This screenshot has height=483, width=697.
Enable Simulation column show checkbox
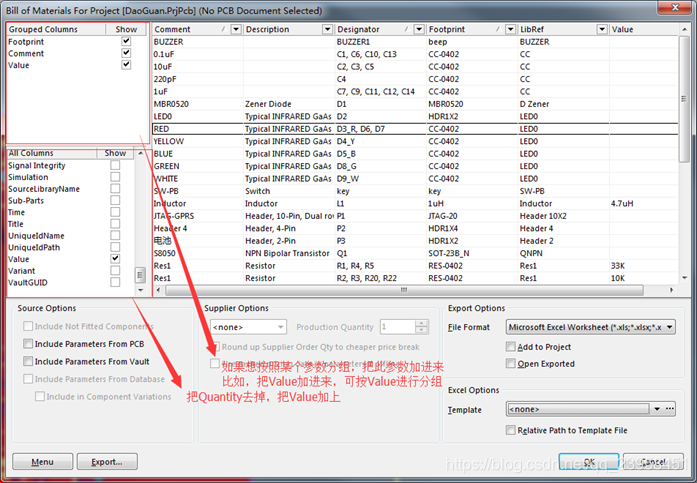(115, 177)
